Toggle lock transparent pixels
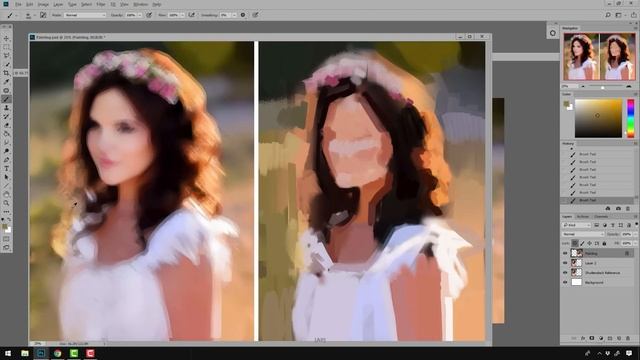This screenshot has width=640, height=360. click(x=575, y=244)
